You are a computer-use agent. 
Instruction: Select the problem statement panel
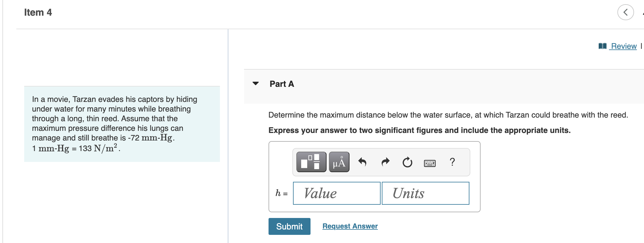(x=121, y=124)
